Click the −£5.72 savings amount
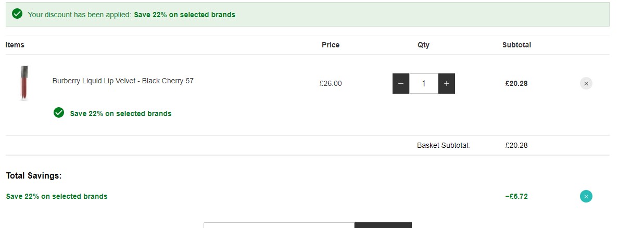 516,196
